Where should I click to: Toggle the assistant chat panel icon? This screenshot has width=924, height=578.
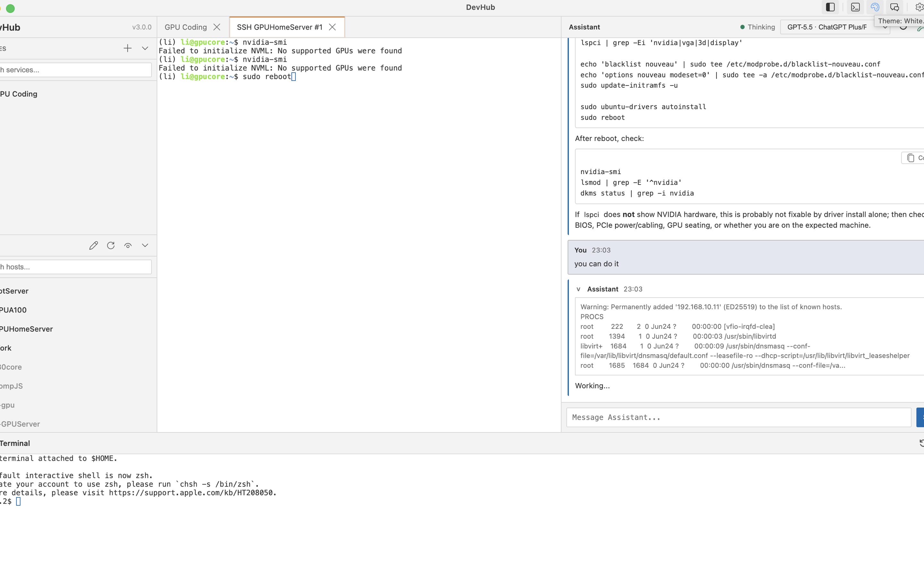click(x=894, y=7)
